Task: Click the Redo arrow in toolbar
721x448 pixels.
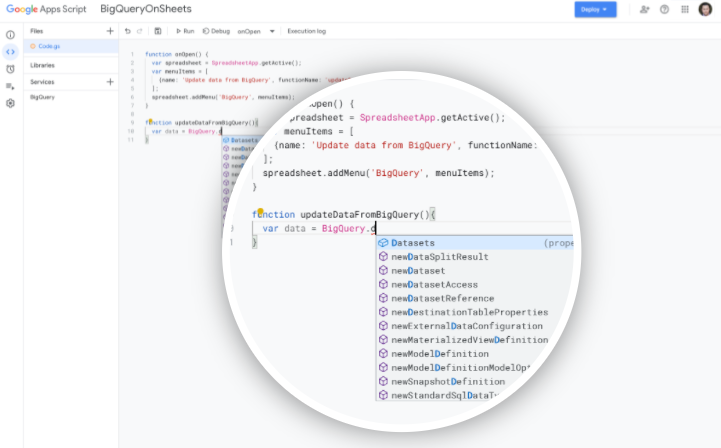Action: tap(140, 31)
